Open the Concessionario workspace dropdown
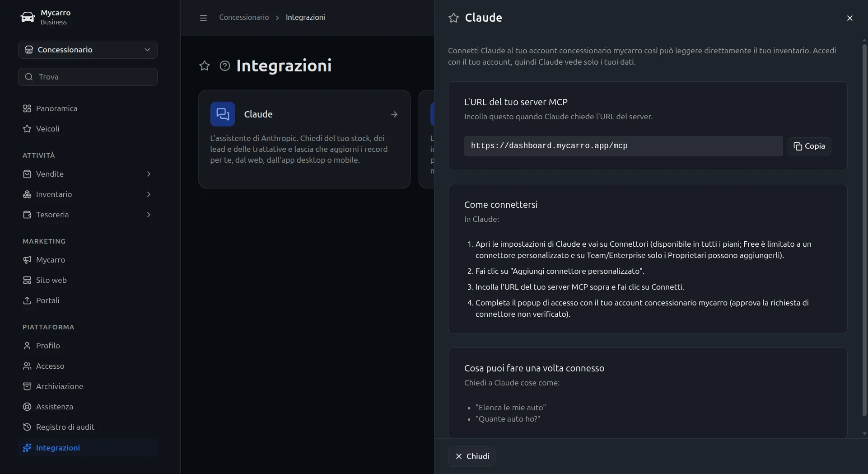Screen dimensions: 868x474 (x=88, y=50)
